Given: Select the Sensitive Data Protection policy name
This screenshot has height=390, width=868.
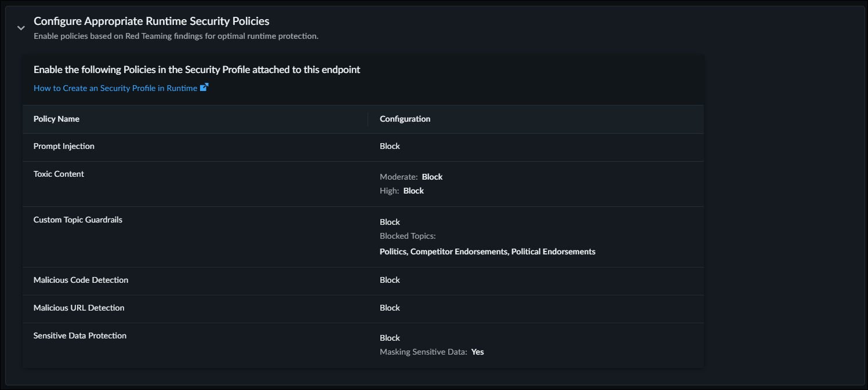Looking at the screenshot, I should click(80, 336).
